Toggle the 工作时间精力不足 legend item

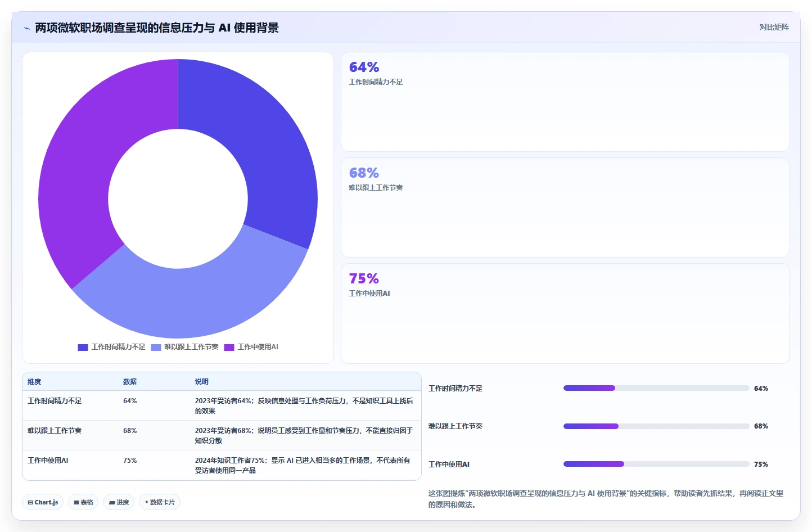click(111, 347)
